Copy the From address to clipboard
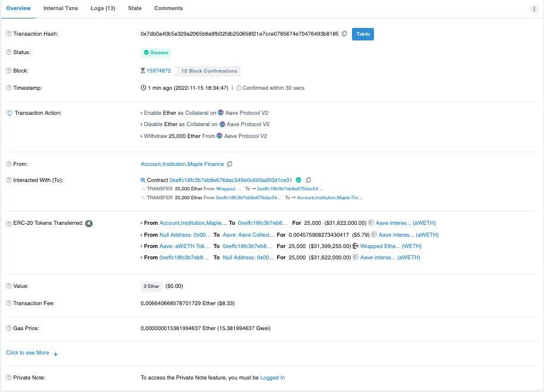This screenshot has height=392, width=544. tap(229, 164)
